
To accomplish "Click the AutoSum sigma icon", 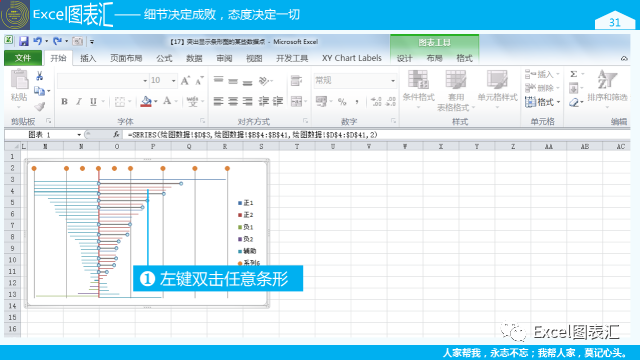I will point(573,74).
